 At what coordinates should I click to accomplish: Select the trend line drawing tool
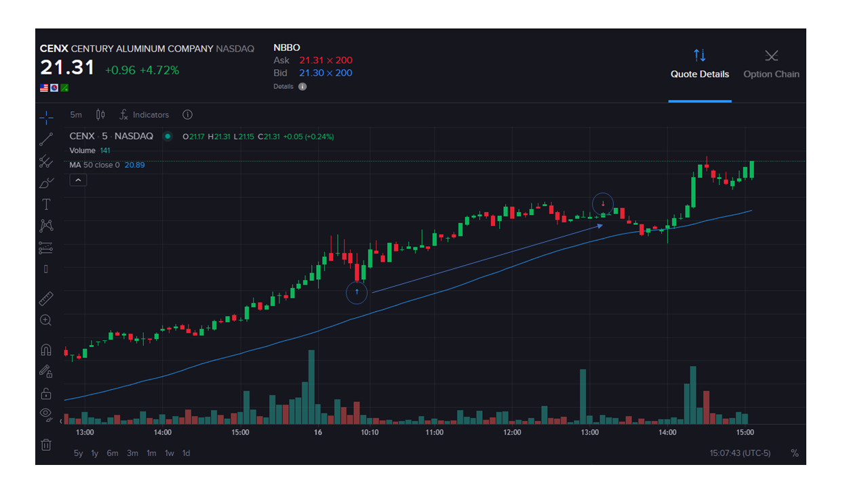point(46,140)
